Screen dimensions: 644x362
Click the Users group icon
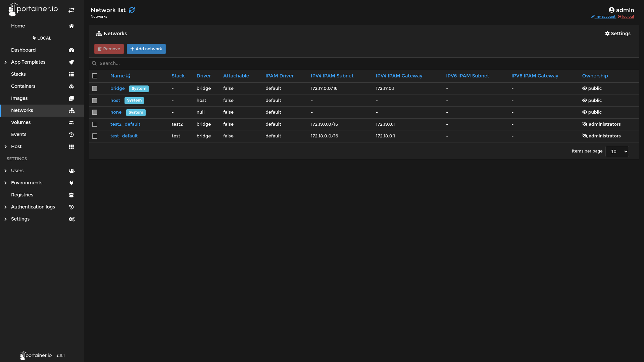(71, 171)
